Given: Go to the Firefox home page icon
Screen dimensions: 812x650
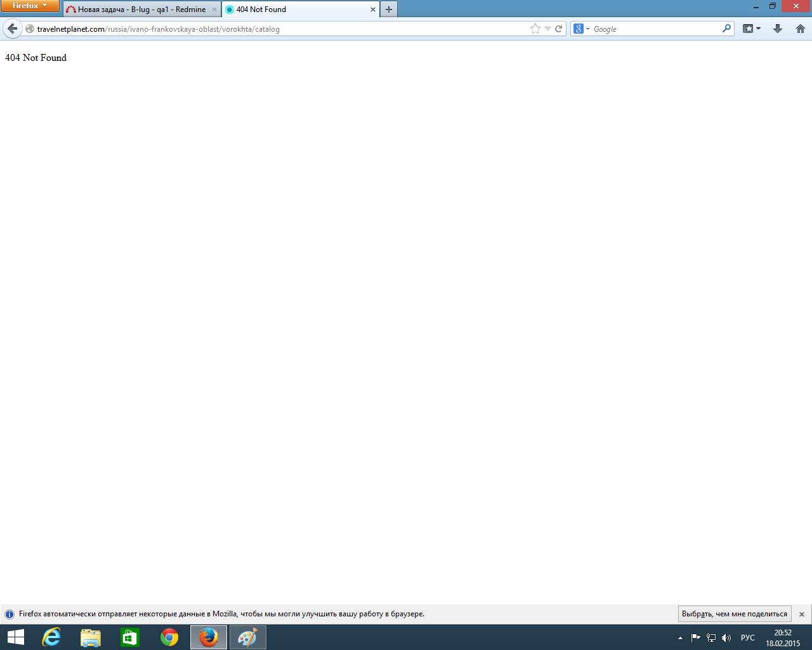Looking at the screenshot, I should click(x=801, y=29).
